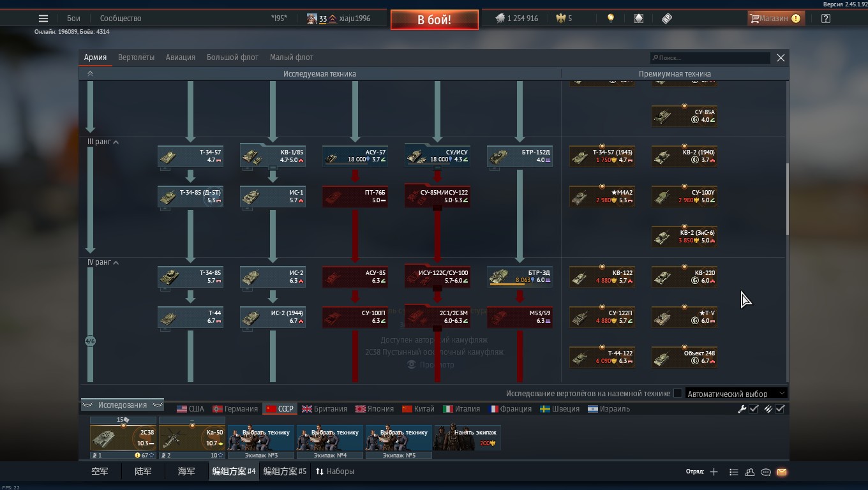Open the Магазин shop button
This screenshot has width=868, height=490.
pyautogui.click(x=775, y=19)
